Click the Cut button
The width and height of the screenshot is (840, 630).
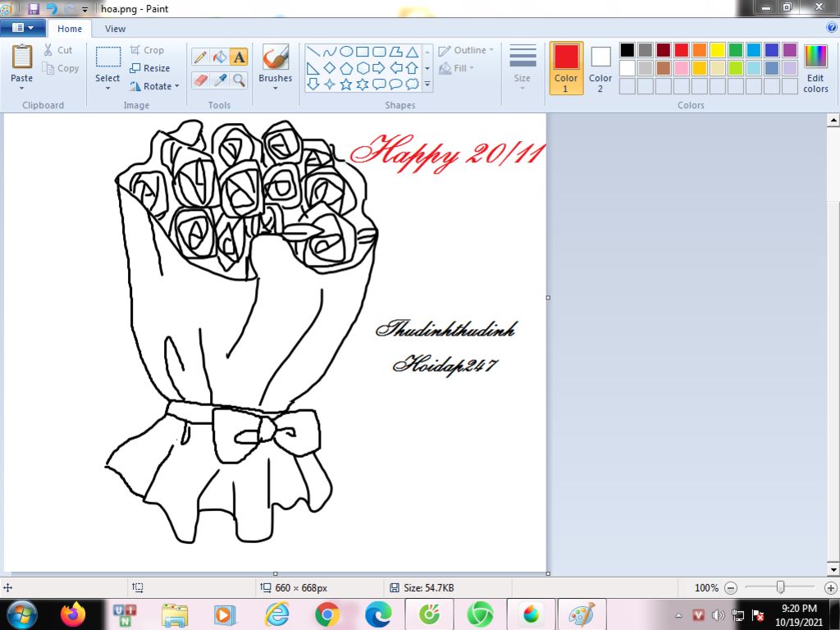click(58, 50)
